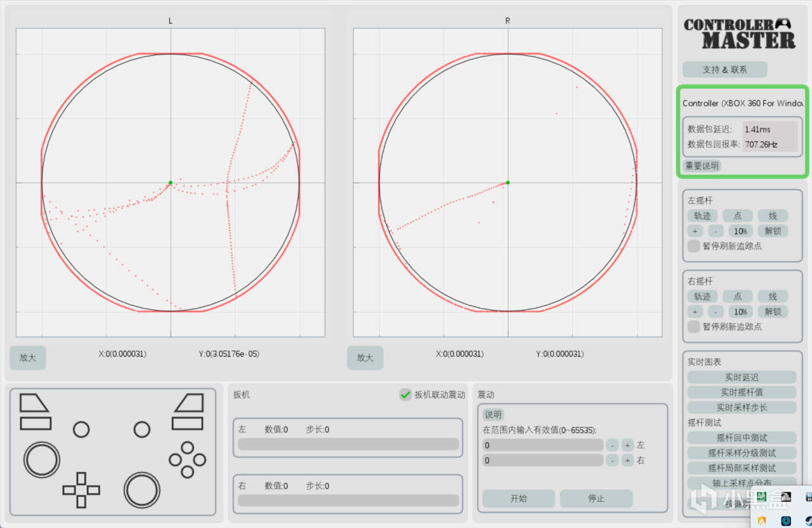Click the + button under 右摇杆
This screenshot has width=812, height=528.
pos(695,312)
